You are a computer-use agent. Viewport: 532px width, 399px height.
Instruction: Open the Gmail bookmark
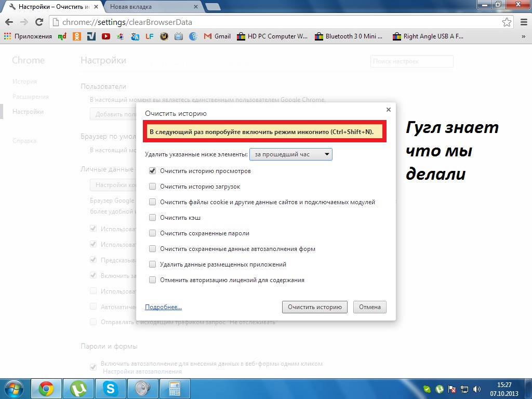point(218,36)
